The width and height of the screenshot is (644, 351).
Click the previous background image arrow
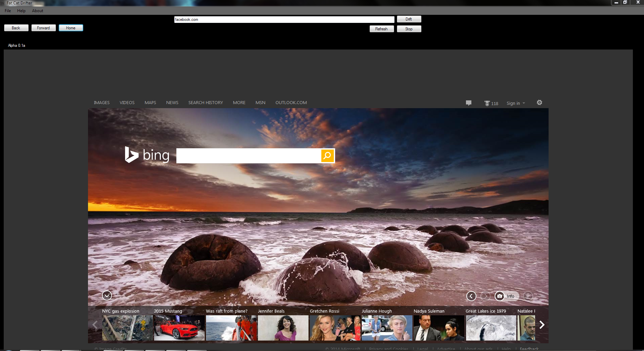click(x=471, y=296)
